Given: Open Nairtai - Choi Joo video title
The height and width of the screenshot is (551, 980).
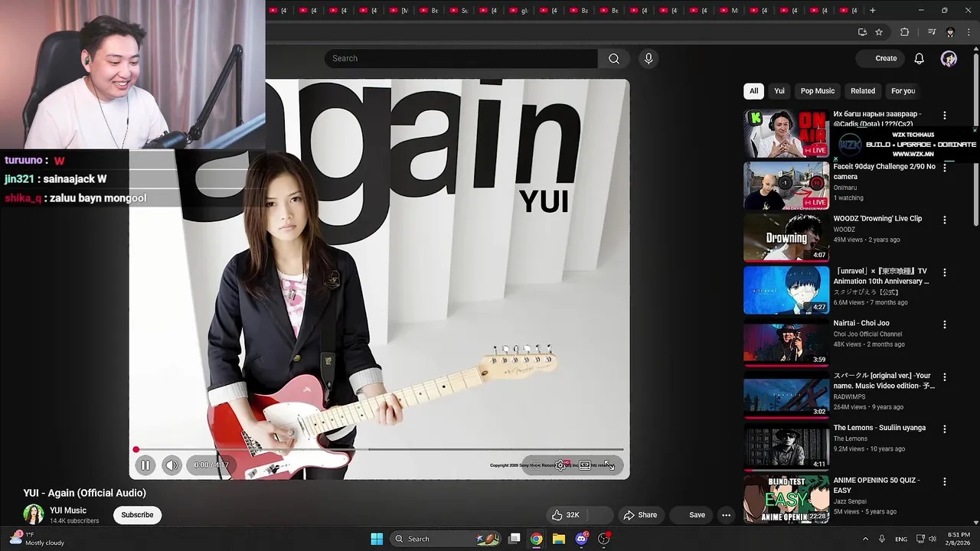Looking at the screenshot, I should tap(861, 323).
